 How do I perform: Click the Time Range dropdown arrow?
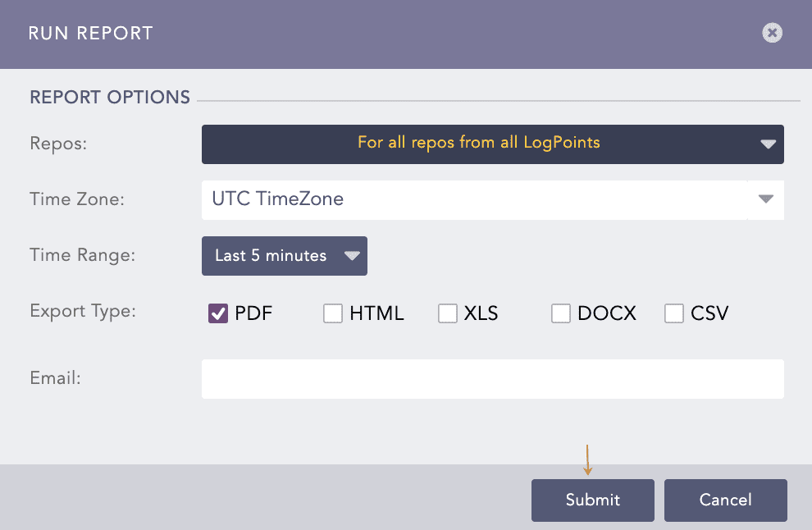(352, 255)
